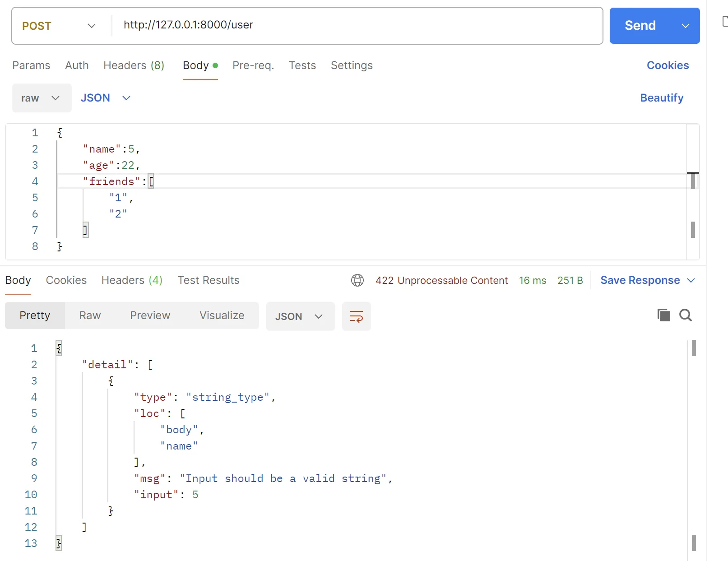Screen dimensions: 728x561
Task: Switch to Params tab
Action: [x=31, y=65]
